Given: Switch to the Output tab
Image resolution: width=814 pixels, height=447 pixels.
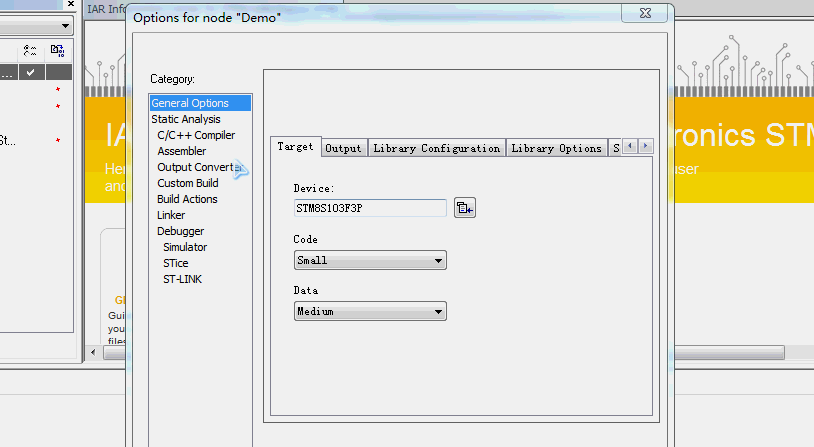Looking at the screenshot, I should [x=343, y=148].
